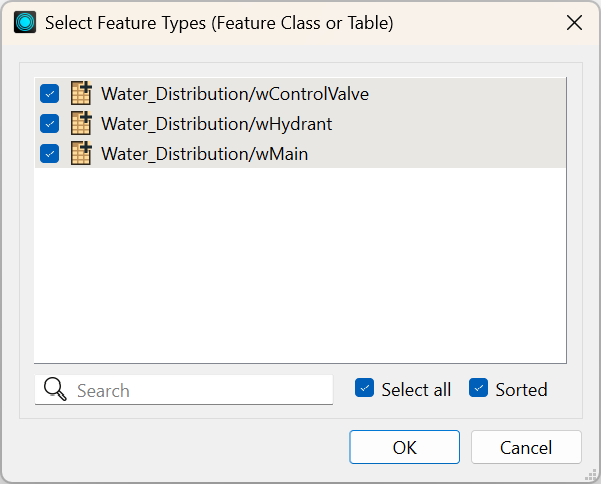Click the magnifying glass search icon
Screen dimensions: 601x484
click(55, 389)
